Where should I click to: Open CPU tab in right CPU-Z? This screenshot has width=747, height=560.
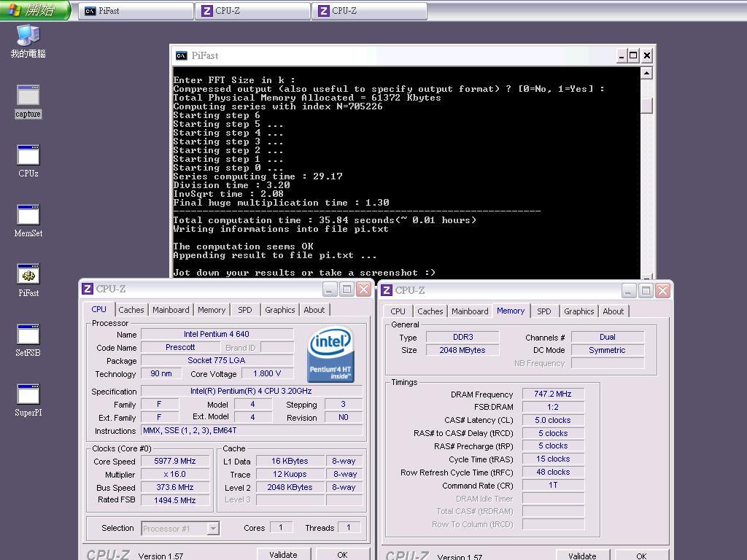[x=398, y=311]
